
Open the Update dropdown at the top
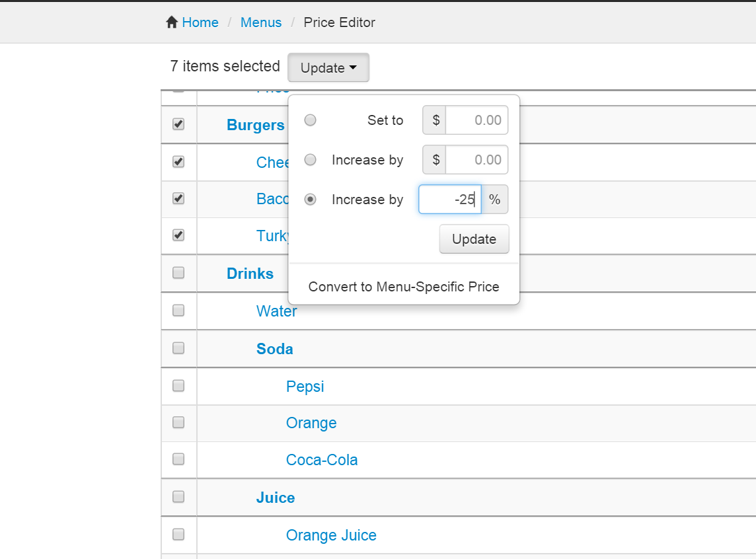(328, 67)
